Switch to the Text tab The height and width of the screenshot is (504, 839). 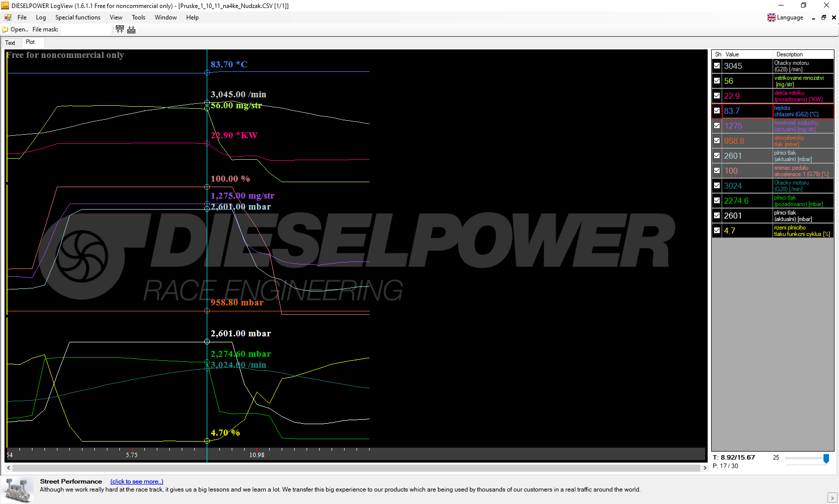[10, 43]
